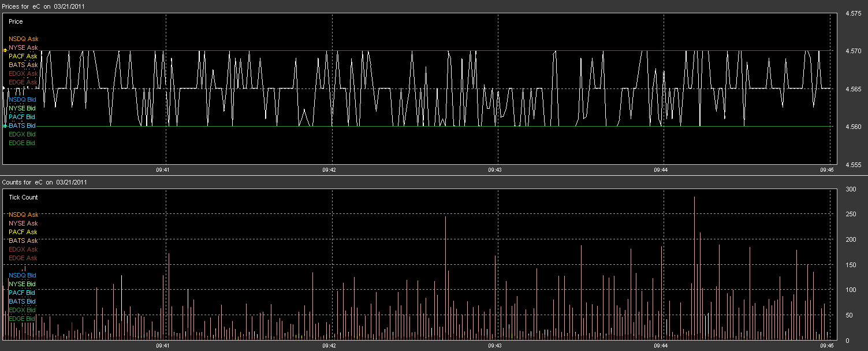Click the BATS Bid legend in Prices chart
The height and width of the screenshot is (351, 868).
pos(23,125)
